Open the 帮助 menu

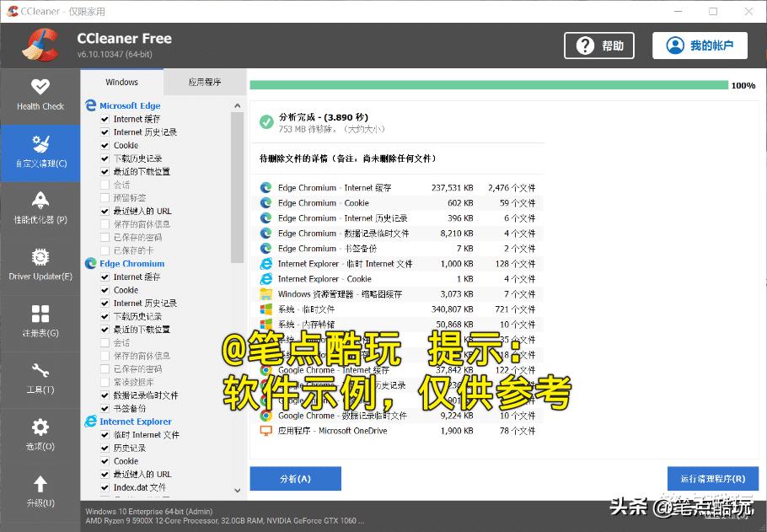point(598,46)
